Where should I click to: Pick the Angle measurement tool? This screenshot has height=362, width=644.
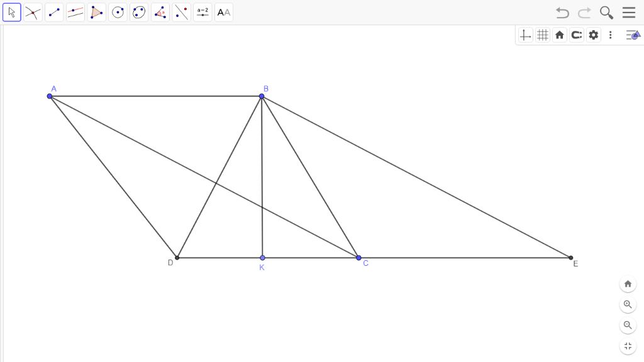click(160, 13)
